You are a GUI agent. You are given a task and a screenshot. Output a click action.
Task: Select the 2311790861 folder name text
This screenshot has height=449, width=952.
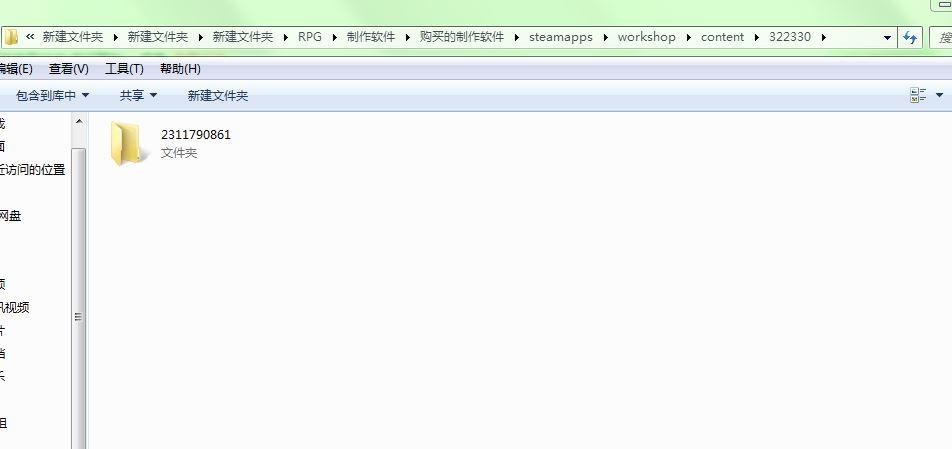click(x=196, y=135)
